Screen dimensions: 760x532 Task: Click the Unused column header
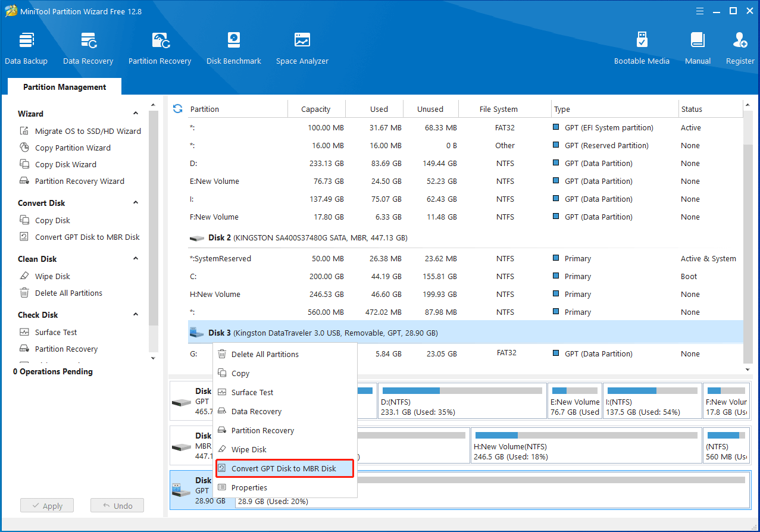(x=430, y=109)
